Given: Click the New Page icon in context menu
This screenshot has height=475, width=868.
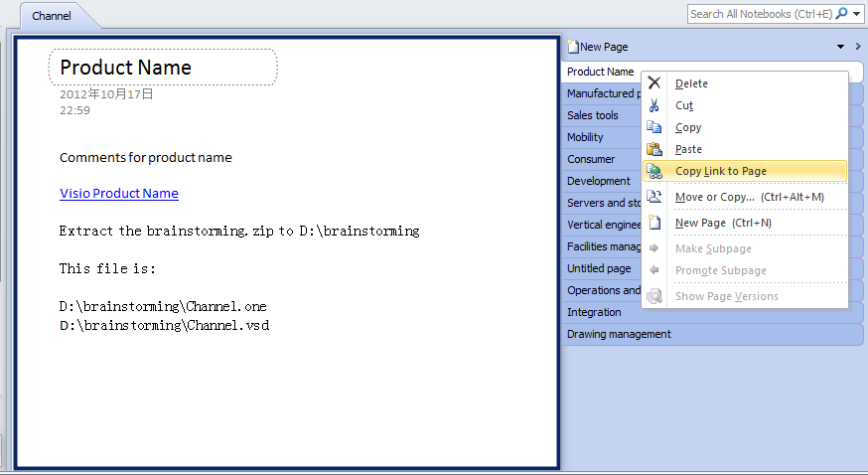Looking at the screenshot, I should 654,223.
